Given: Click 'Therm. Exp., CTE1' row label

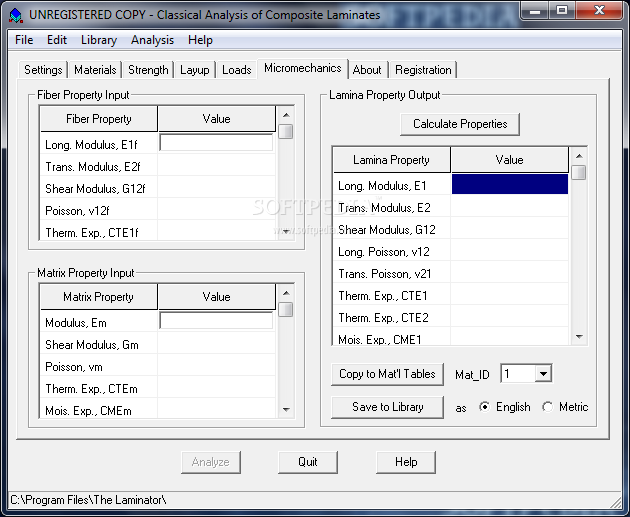Looking at the screenshot, I should [x=382, y=296].
